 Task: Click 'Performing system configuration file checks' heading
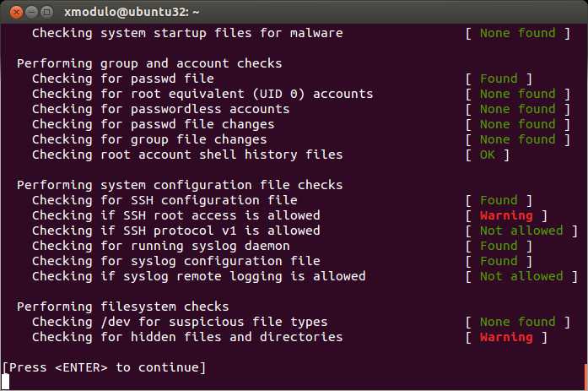[180, 186]
